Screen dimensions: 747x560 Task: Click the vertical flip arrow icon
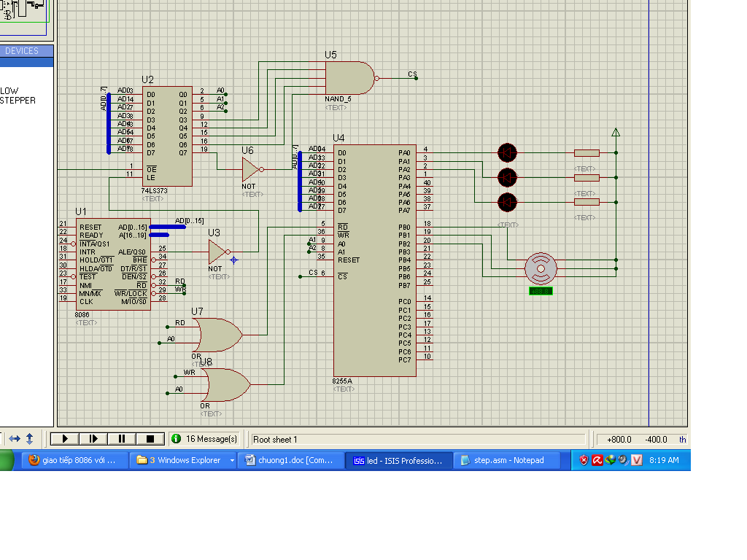tap(30, 439)
